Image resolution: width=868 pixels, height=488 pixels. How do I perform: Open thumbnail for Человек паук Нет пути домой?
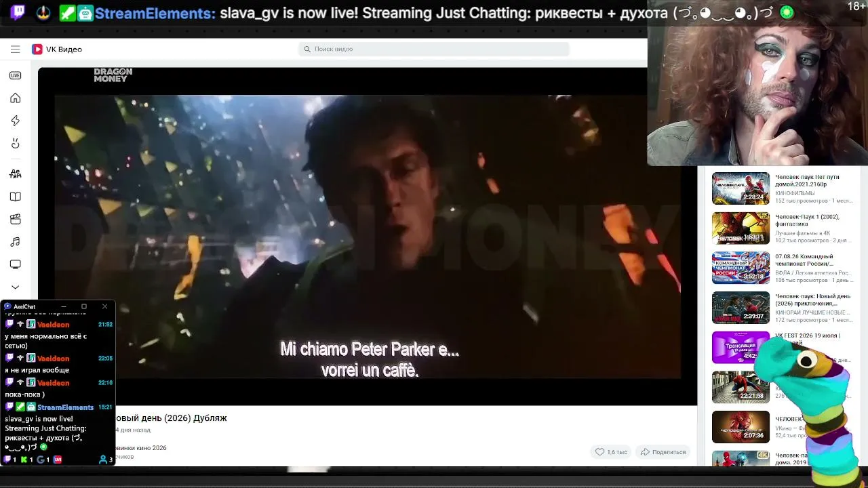pos(741,188)
